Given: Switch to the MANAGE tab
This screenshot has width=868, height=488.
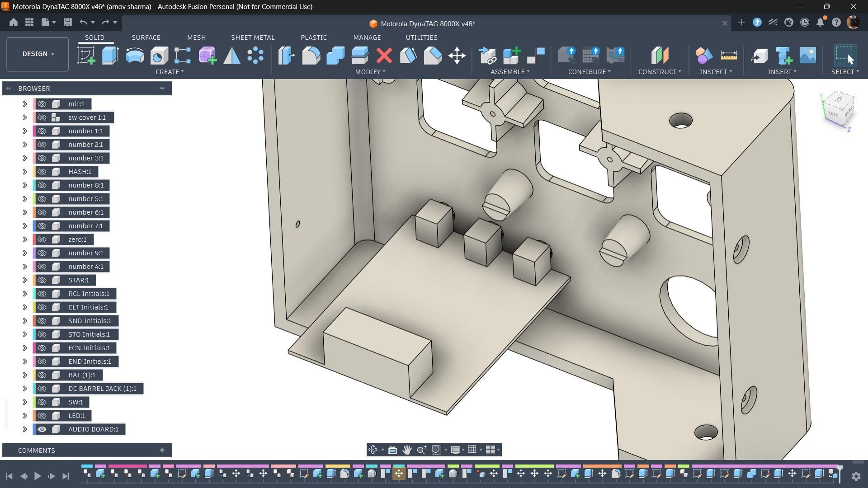Looking at the screenshot, I should point(367,38).
